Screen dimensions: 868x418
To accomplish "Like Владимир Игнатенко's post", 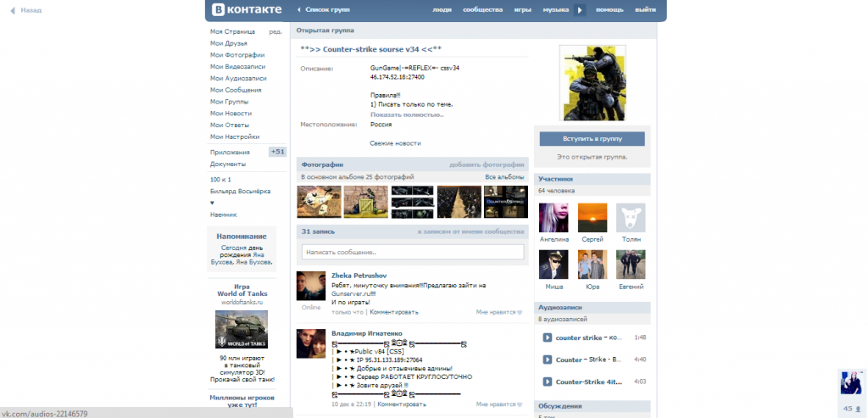I will pos(520,404).
